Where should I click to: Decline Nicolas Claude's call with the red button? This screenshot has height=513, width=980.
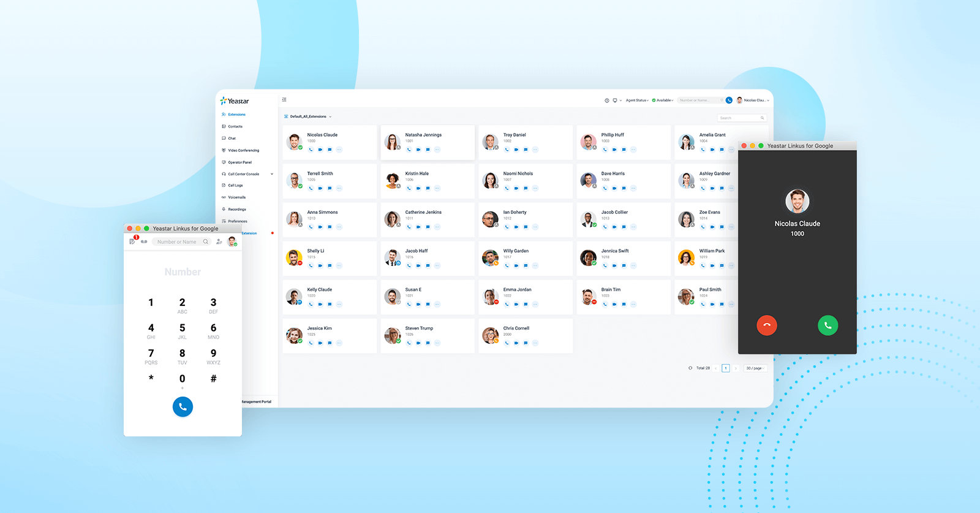(767, 325)
